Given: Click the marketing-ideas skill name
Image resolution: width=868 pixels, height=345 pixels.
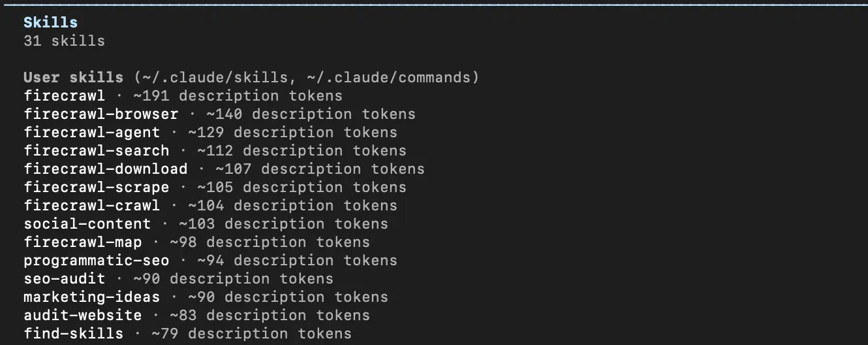Looking at the screenshot, I should coord(91,297).
